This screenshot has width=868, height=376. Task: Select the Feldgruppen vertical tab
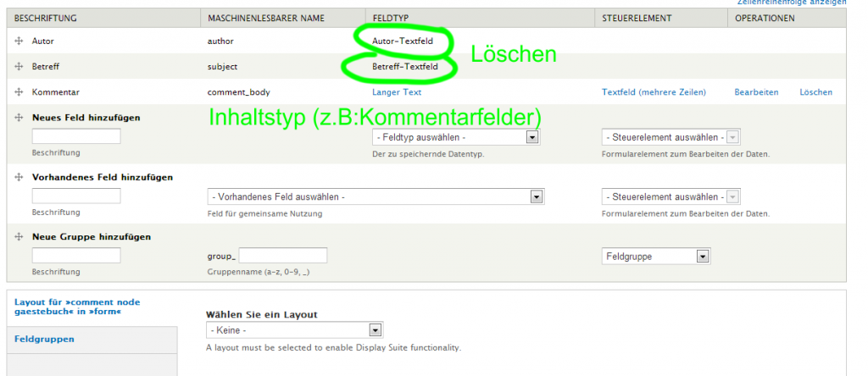[x=44, y=339]
